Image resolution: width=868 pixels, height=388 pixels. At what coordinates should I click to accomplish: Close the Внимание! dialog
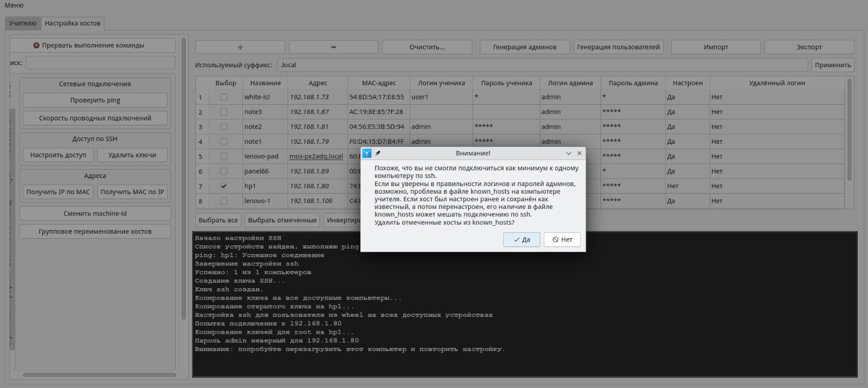pyautogui.click(x=579, y=154)
